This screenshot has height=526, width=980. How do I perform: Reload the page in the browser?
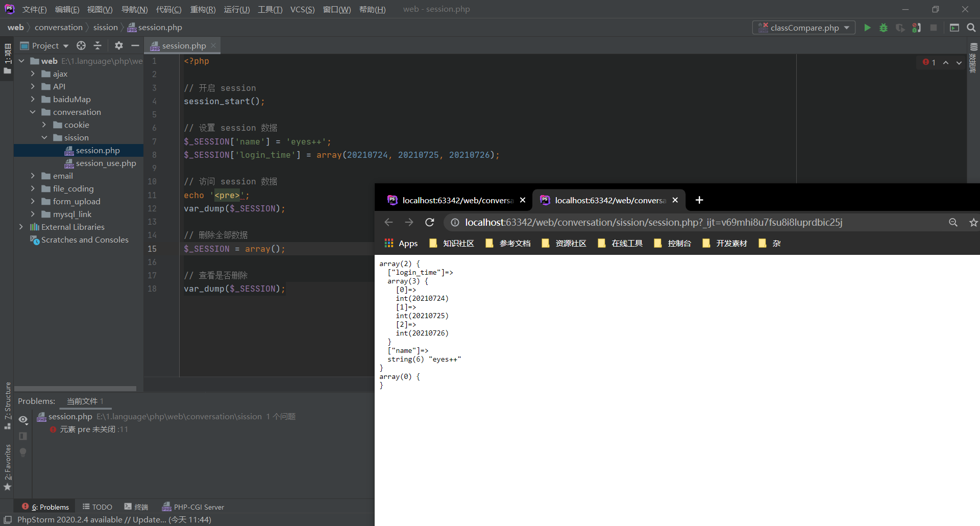click(429, 222)
